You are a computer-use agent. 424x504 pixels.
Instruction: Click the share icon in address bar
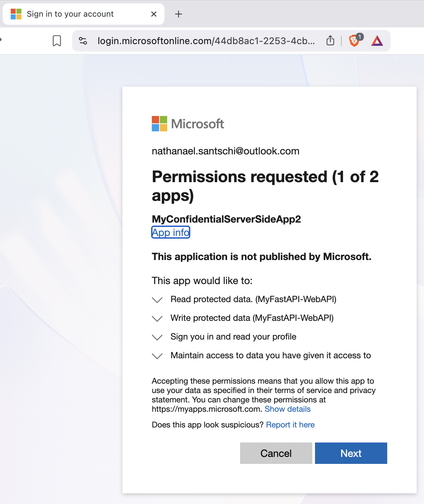coord(330,40)
